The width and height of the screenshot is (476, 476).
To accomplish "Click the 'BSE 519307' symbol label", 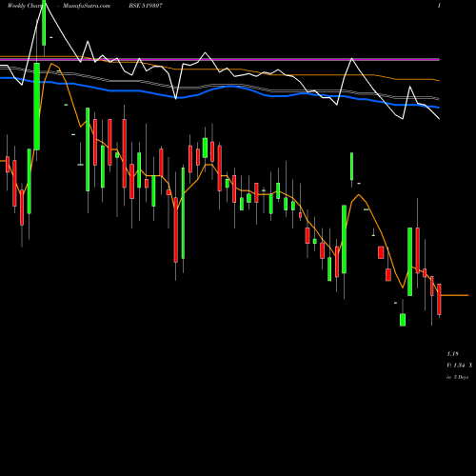I will pyautogui.click(x=147, y=6).
